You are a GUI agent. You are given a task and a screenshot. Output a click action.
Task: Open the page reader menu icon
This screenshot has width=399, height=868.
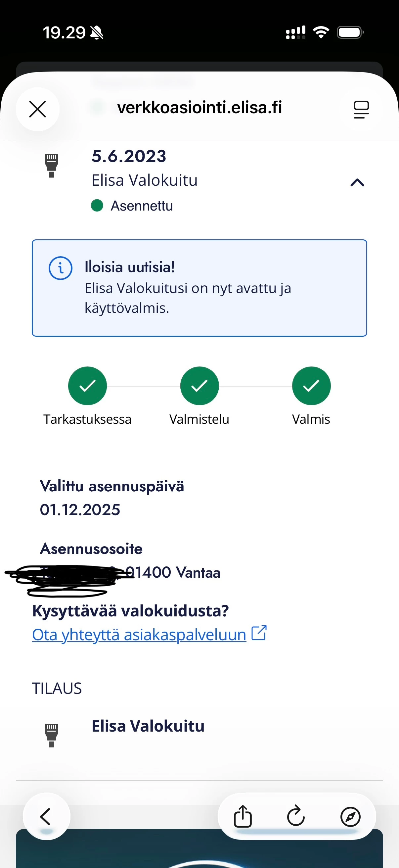pos(361,110)
